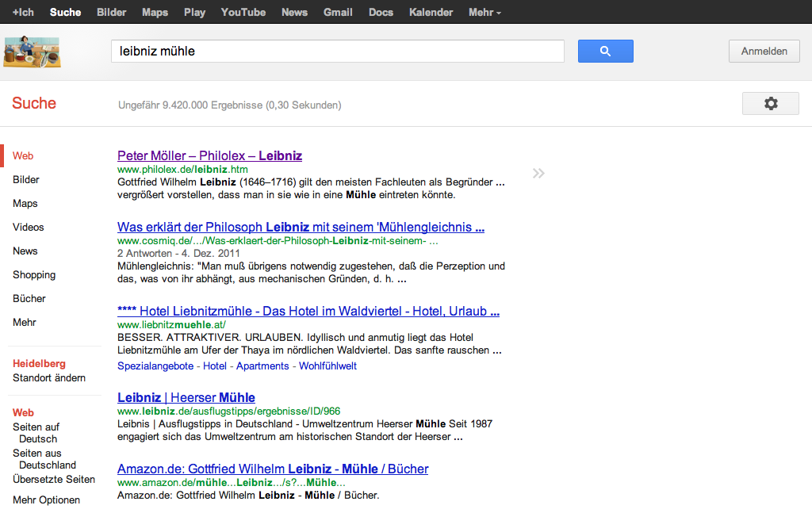Click the blue magnifier search button

pyautogui.click(x=605, y=52)
